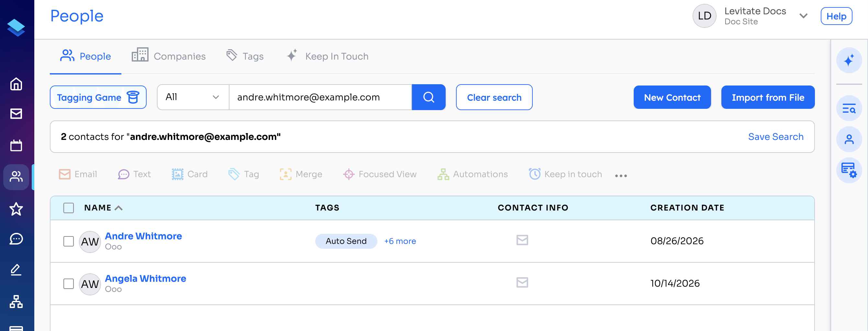Click the Card bulk action
868x331 pixels.
[189, 174]
